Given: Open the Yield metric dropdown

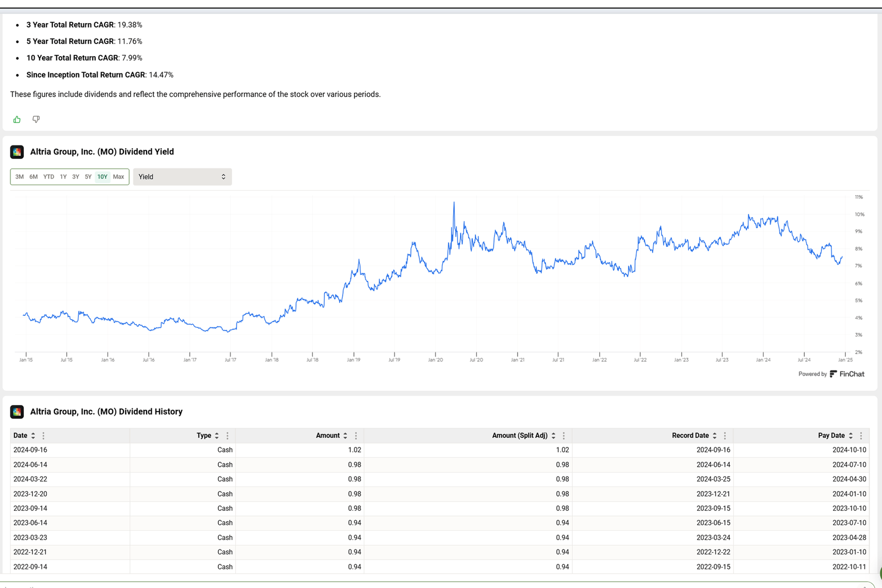Looking at the screenshot, I should tap(182, 176).
